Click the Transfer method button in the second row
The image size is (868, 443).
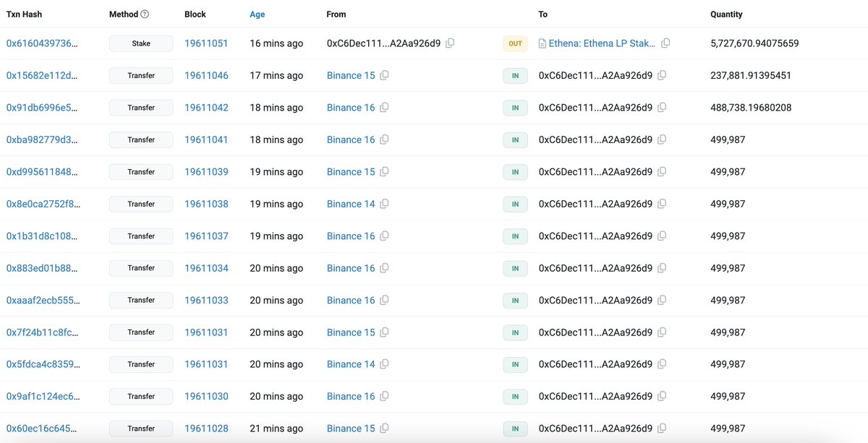(140, 75)
